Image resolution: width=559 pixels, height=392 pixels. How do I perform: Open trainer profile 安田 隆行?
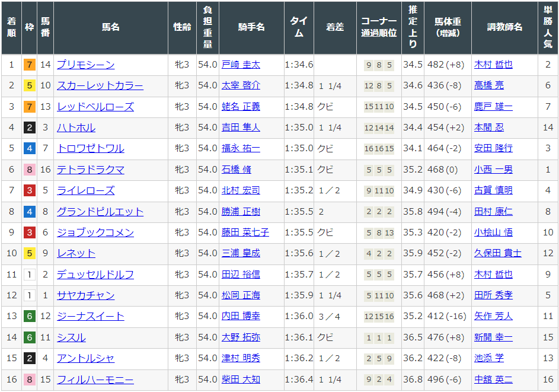(x=493, y=148)
